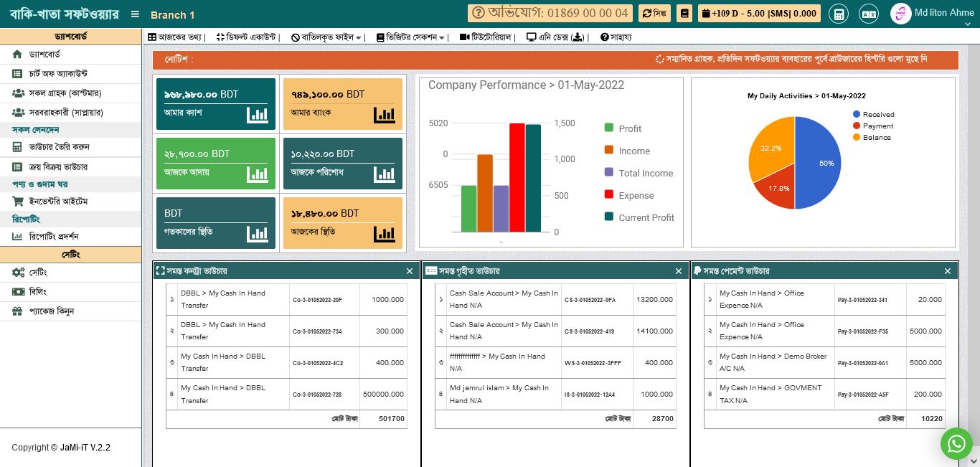The width and height of the screenshot is (980, 467).
Task: Open Inventory Item from sidebar cart icon
Action: [x=18, y=202]
